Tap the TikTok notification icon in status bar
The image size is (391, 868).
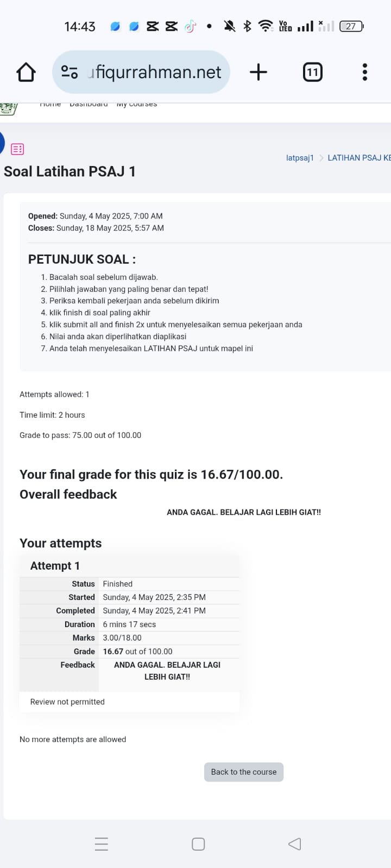(190, 26)
